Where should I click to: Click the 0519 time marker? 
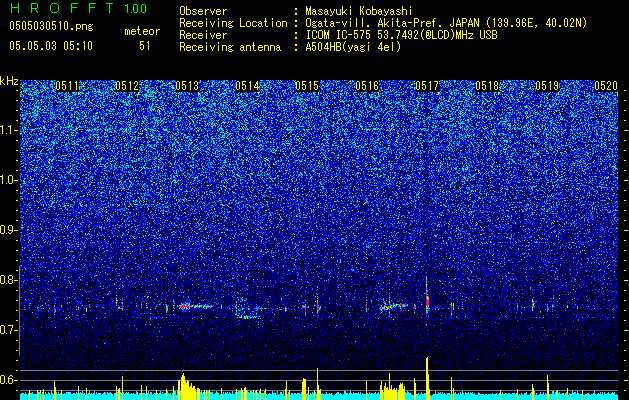click(x=547, y=86)
